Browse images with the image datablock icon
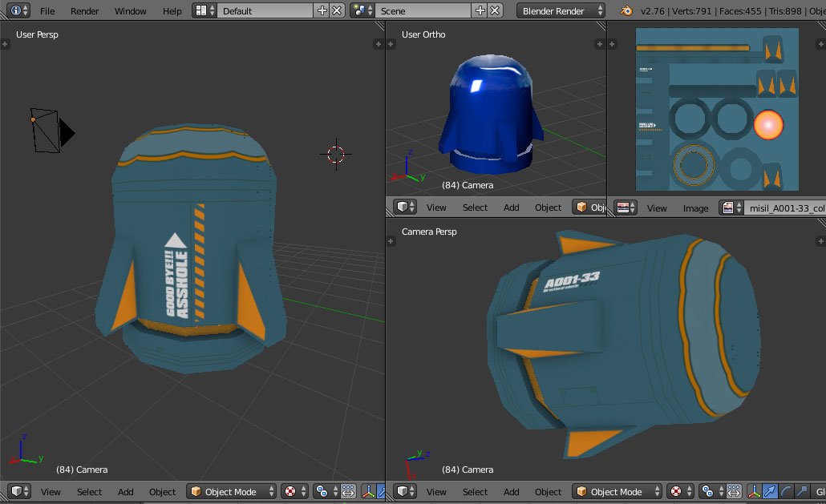This screenshot has height=504, width=826. pyautogui.click(x=731, y=208)
